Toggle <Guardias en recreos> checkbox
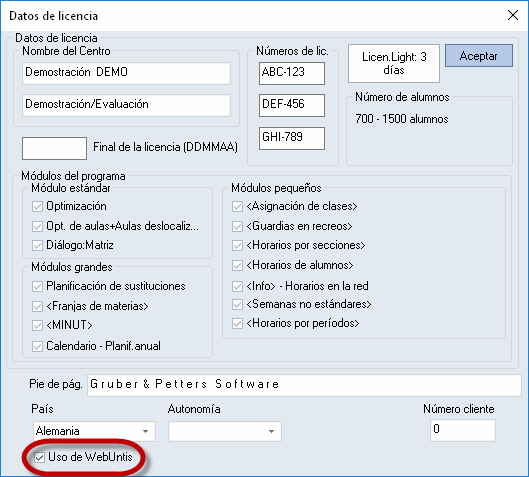Screen dimensions: 529x477 [x=237, y=226]
